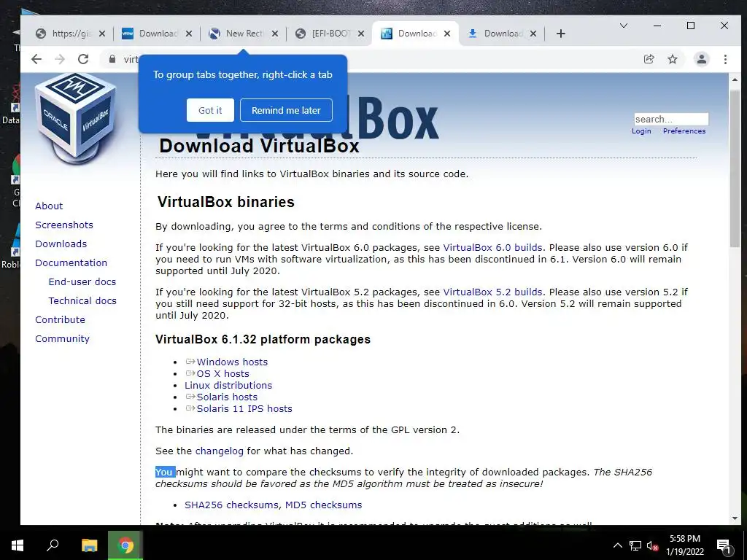The image size is (747, 560).
Task: Open the tab search chevron
Action: (623, 26)
